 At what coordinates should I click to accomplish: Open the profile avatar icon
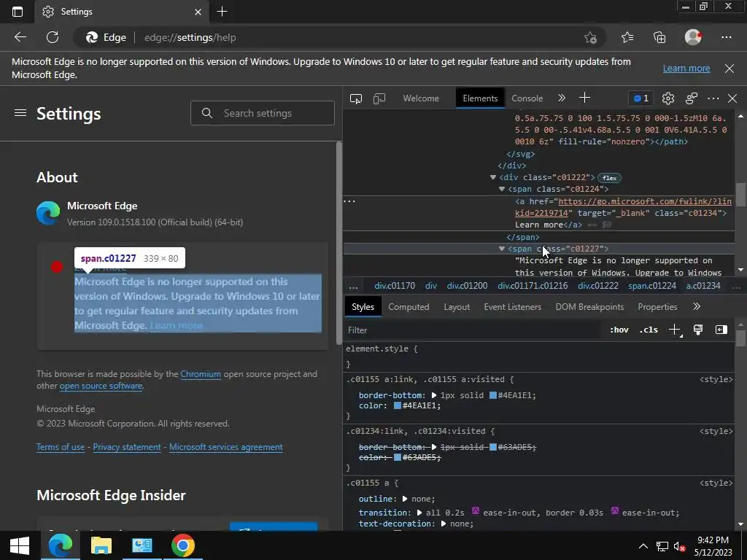coord(693,37)
